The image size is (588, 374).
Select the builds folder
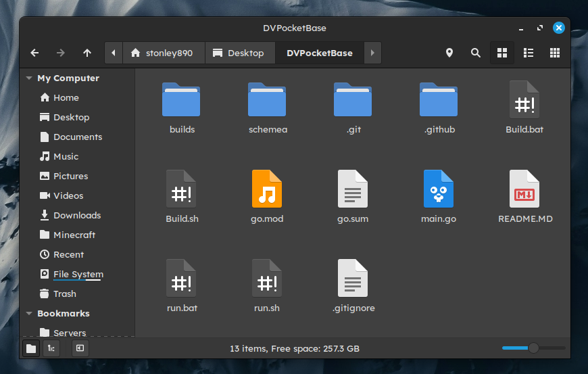tap(182, 108)
